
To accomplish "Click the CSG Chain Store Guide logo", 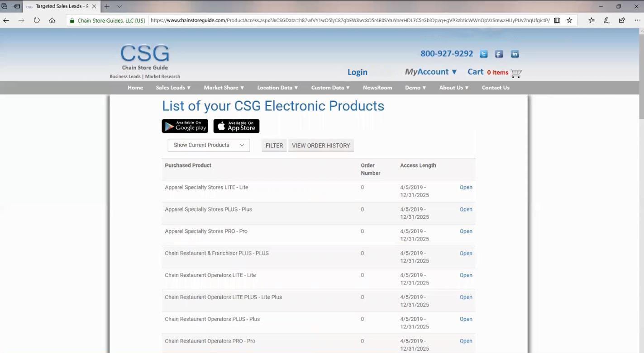I will point(145,61).
